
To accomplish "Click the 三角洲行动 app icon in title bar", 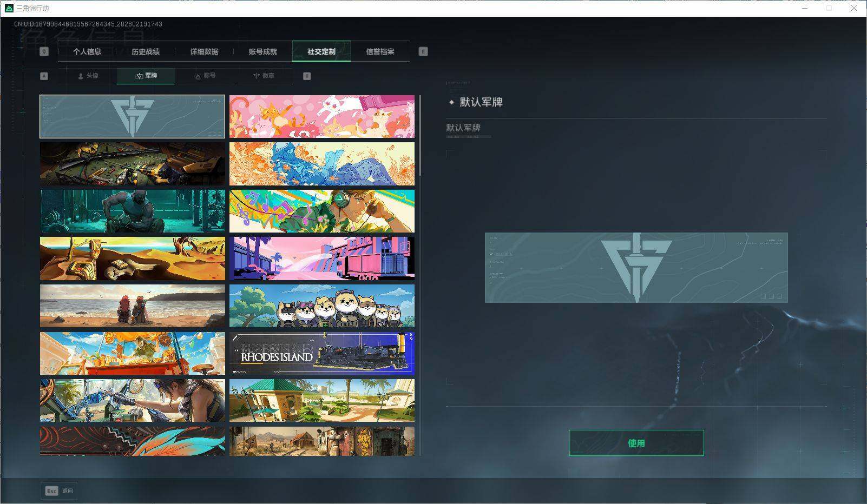I will click(x=9, y=8).
